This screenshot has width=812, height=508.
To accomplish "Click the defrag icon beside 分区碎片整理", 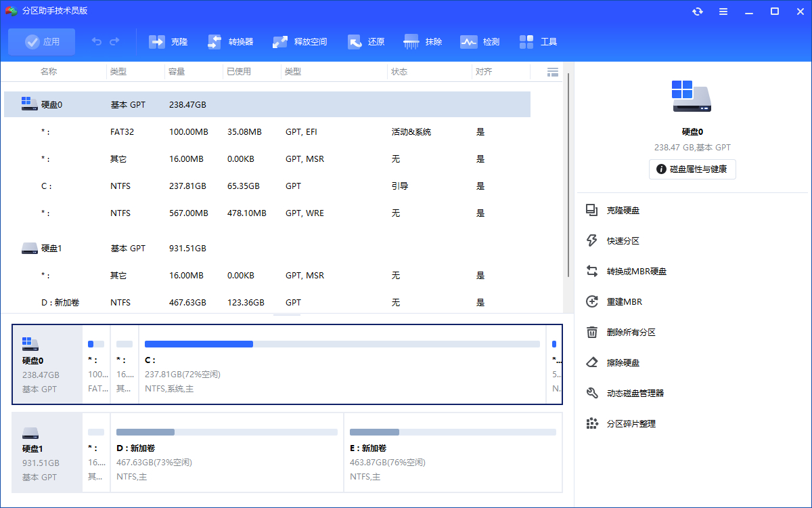I will (x=592, y=424).
